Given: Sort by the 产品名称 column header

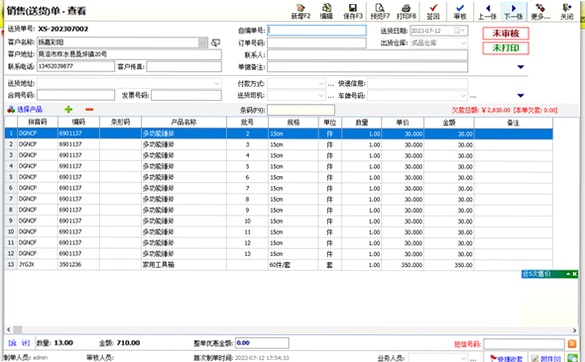Looking at the screenshot, I should [184, 122].
